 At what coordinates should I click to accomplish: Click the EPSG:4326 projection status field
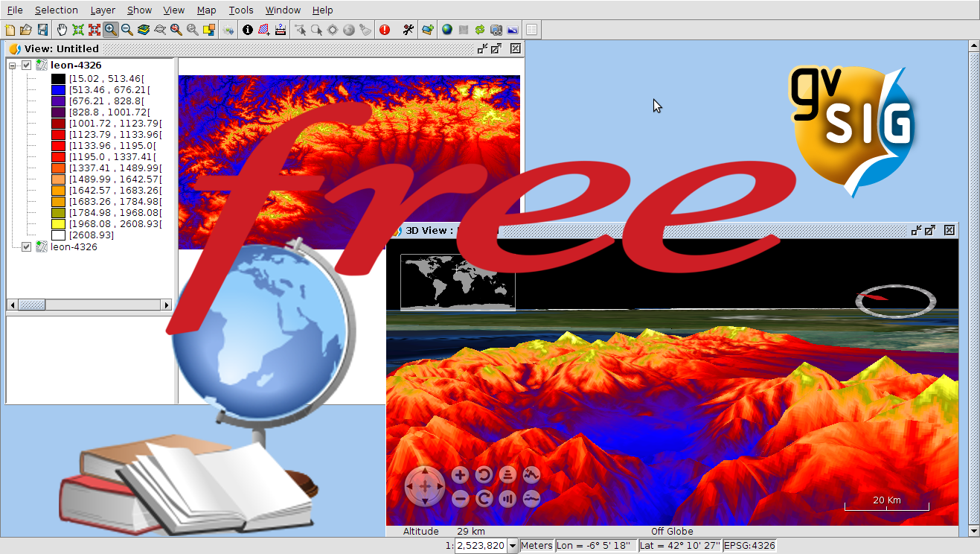(x=749, y=546)
